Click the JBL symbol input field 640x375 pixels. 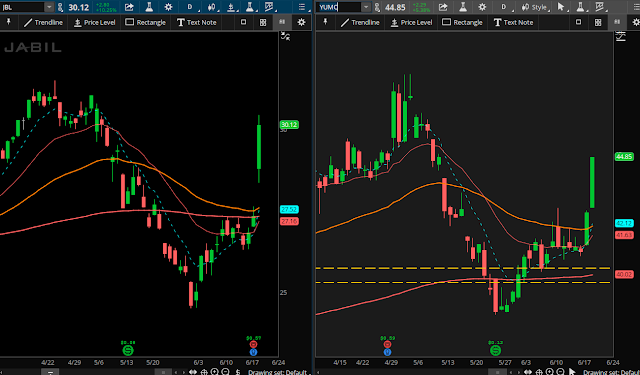[x=22, y=7]
